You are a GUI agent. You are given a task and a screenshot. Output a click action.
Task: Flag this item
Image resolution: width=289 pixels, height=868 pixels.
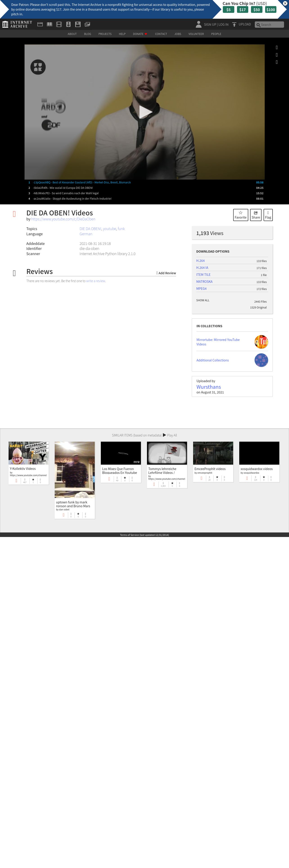[x=268, y=215]
